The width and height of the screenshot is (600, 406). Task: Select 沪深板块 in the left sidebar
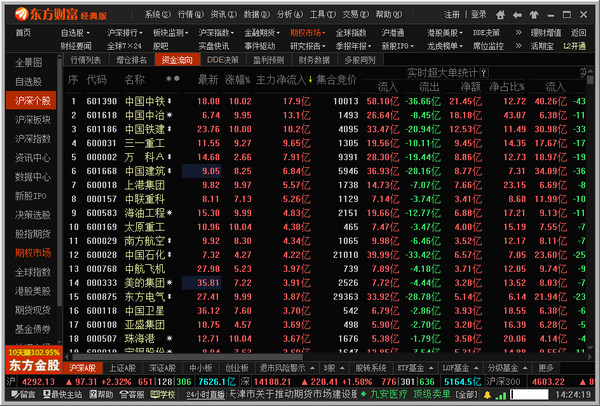tap(32, 120)
